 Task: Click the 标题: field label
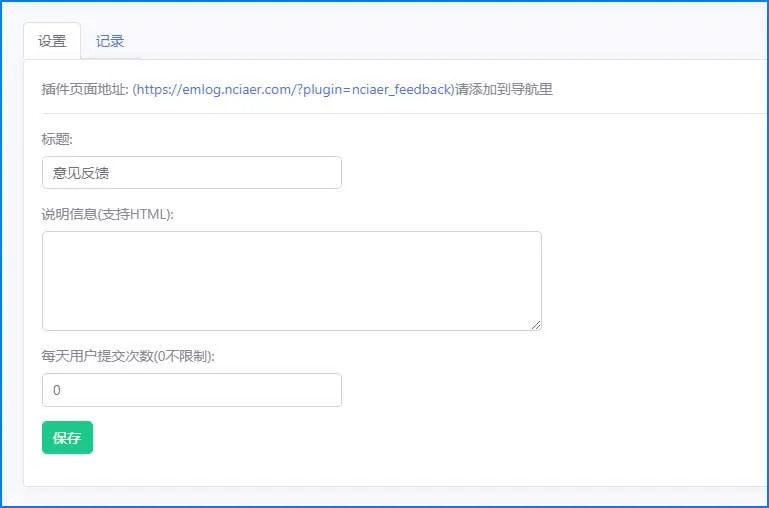tap(57, 139)
